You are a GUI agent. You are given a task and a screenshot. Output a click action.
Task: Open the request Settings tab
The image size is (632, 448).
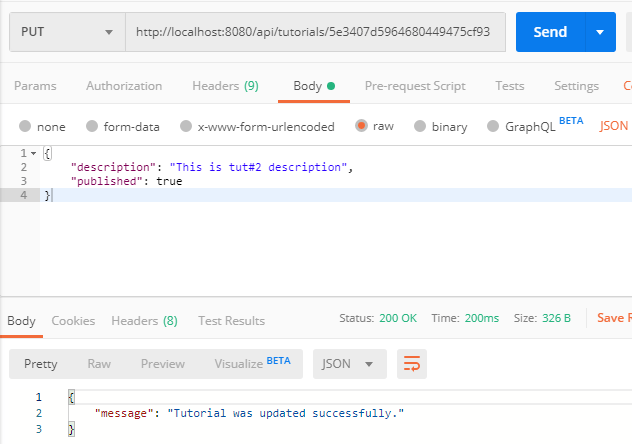(576, 86)
